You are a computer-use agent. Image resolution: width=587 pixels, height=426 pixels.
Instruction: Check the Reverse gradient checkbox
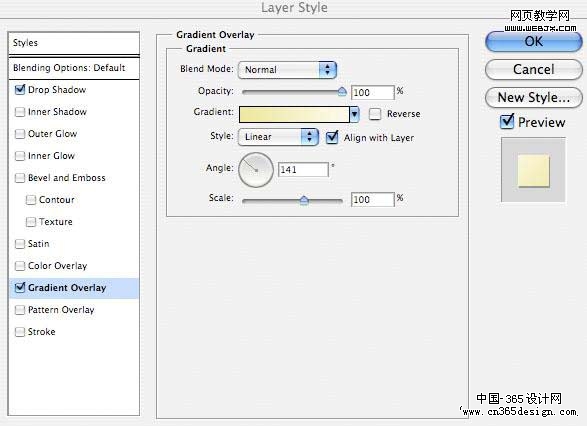click(x=375, y=114)
